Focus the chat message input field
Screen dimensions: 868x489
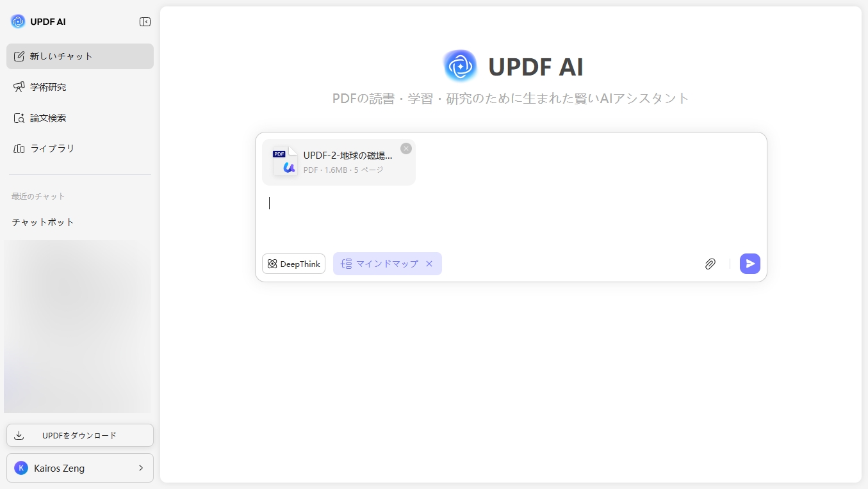tap(511, 216)
